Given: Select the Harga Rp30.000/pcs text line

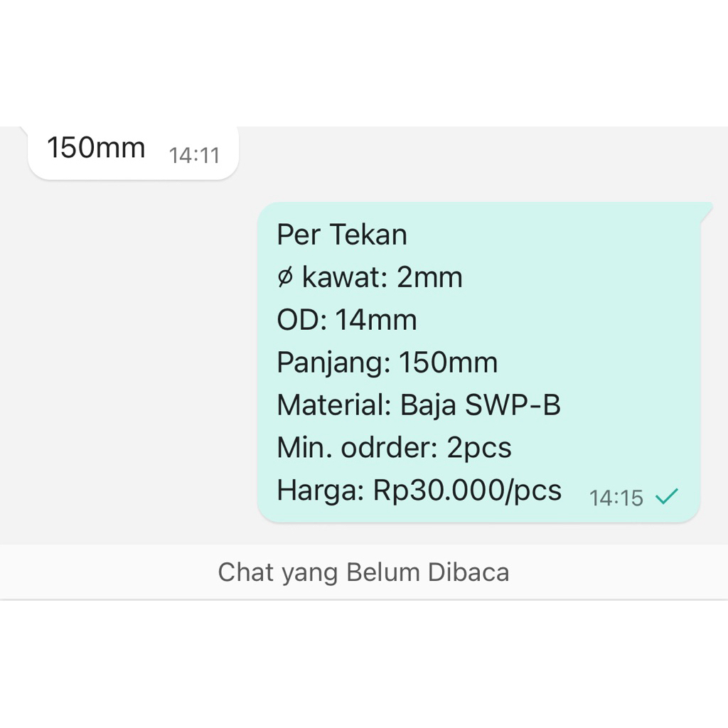Looking at the screenshot, I should click(418, 490).
